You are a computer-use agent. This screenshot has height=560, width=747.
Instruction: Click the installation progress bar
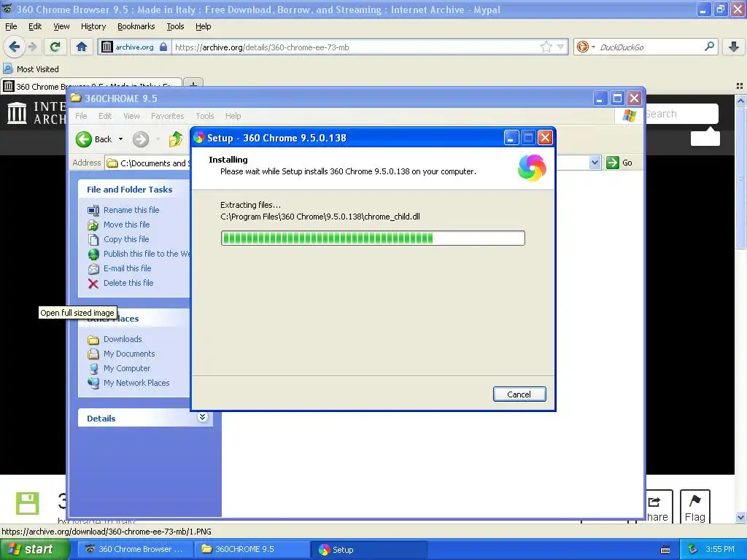(373, 238)
